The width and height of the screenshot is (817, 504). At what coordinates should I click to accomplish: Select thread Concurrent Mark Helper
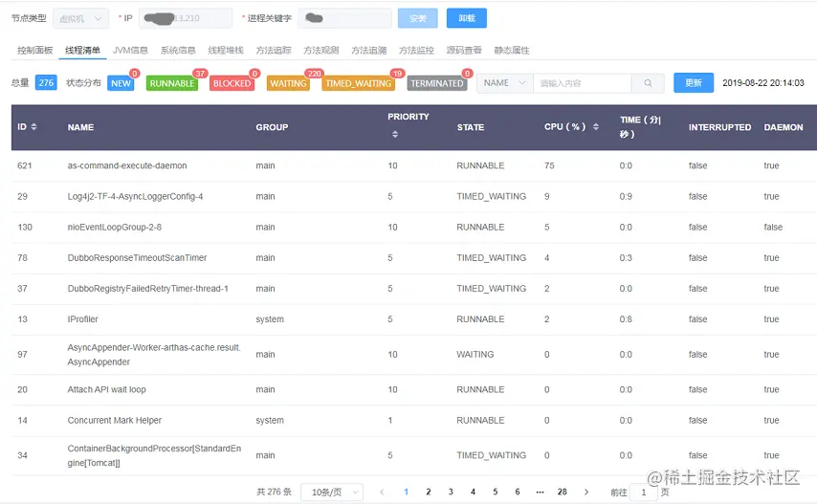tap(115, 420)
